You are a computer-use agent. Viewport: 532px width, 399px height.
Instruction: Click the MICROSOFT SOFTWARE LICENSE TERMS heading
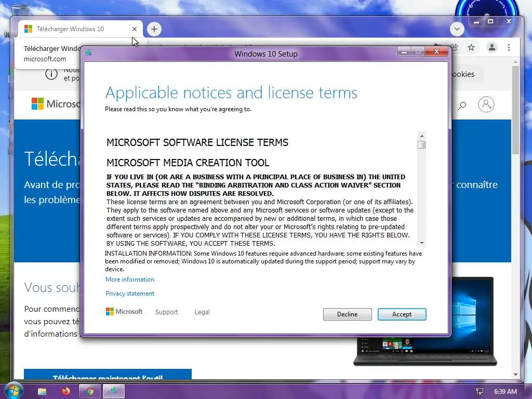[197, 142]
